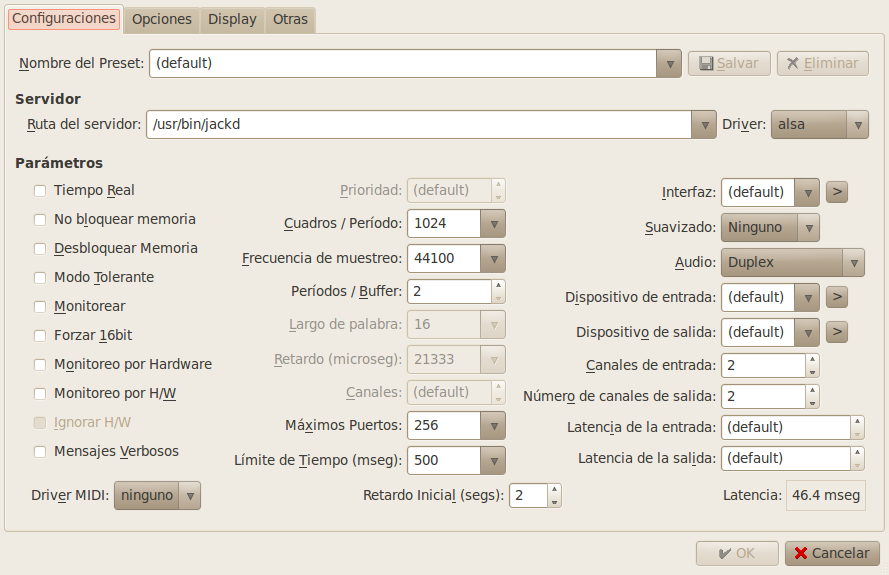Click the Interfaz browse arrow button
Viewport: 889px width, 575px height.
pyautogui.click(x=836, y=192)
